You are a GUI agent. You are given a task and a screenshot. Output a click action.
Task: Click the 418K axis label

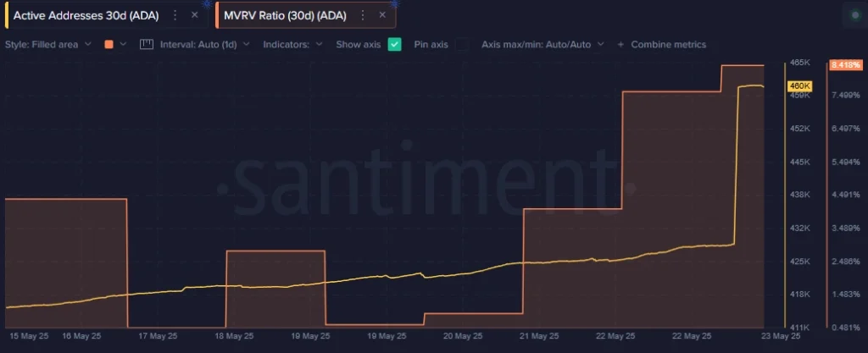[800, 294]
